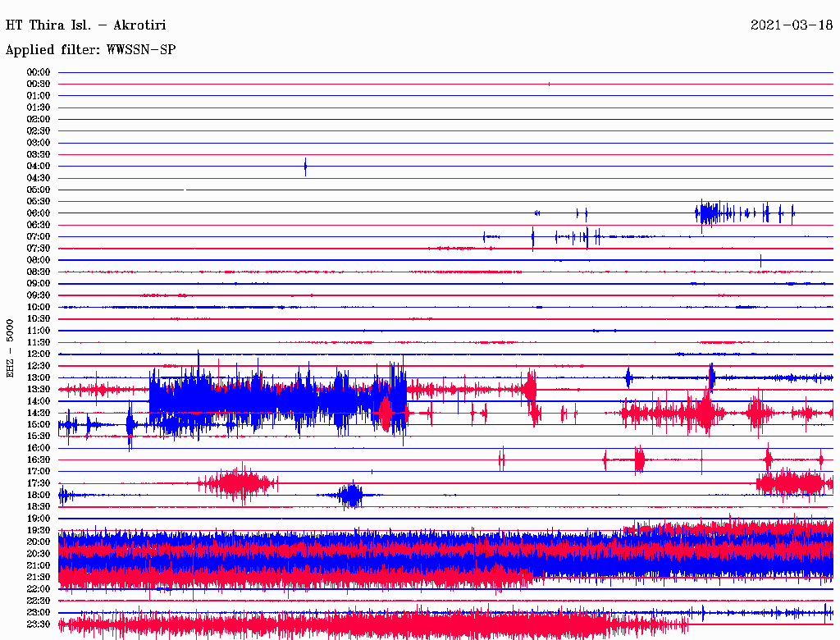
Task: Click the 00:30 time label
Action: point(39,85)
